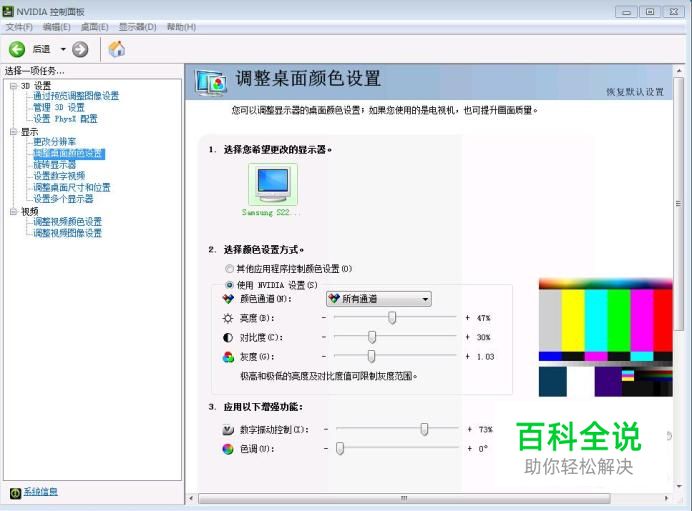
Task: Click the horizontal scrollbar right arrow
Action: click(x=666, y=499)
